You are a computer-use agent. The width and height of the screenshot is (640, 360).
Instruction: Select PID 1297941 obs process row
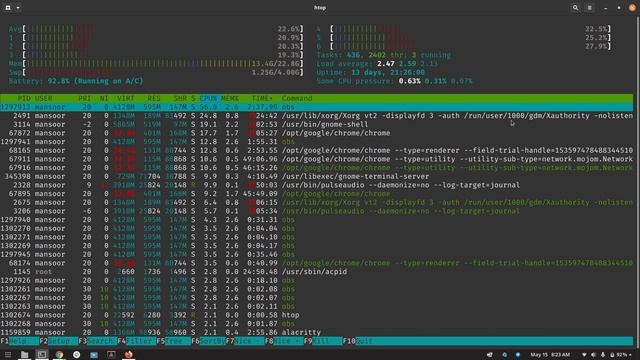click(x=316, y=142)
